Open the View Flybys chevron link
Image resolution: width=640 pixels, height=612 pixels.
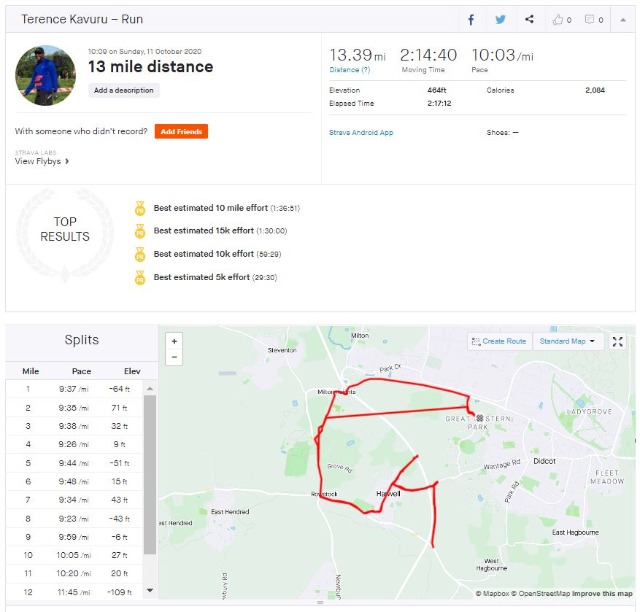(x=42, y=161)
